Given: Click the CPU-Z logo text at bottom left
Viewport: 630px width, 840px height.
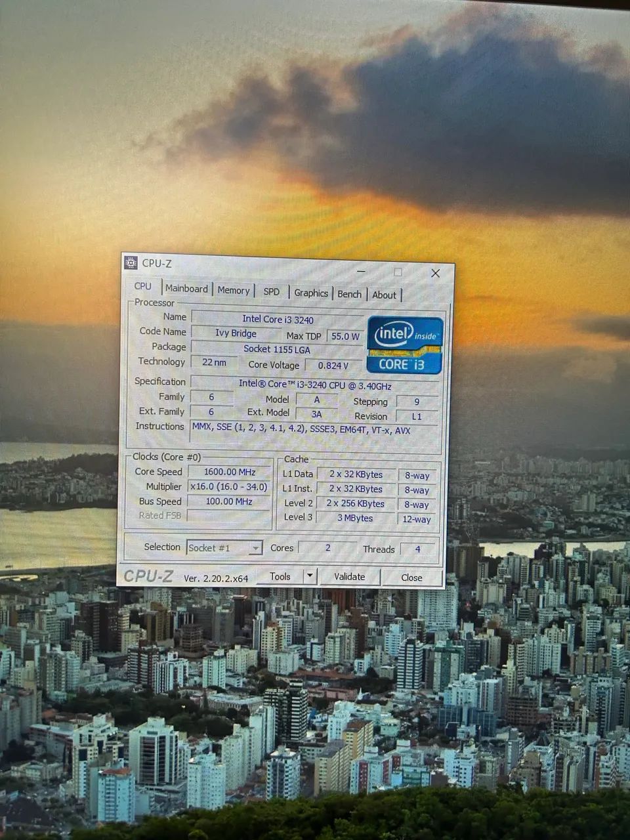Looking at the screenshot, I should pyautogui.click(x=148, y=576).
